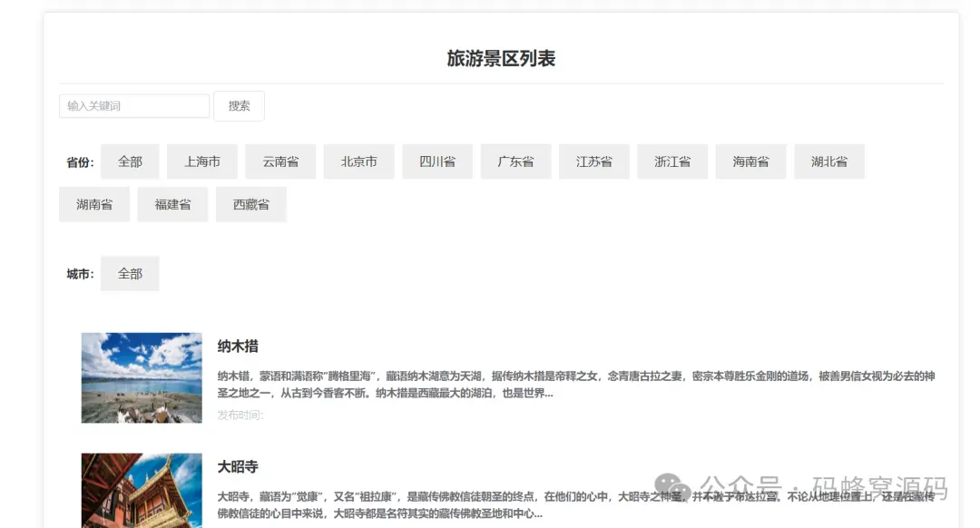Filter by 上海市 province
The image size is (980, 528).
pyautogui.click(x=202, y=161)
